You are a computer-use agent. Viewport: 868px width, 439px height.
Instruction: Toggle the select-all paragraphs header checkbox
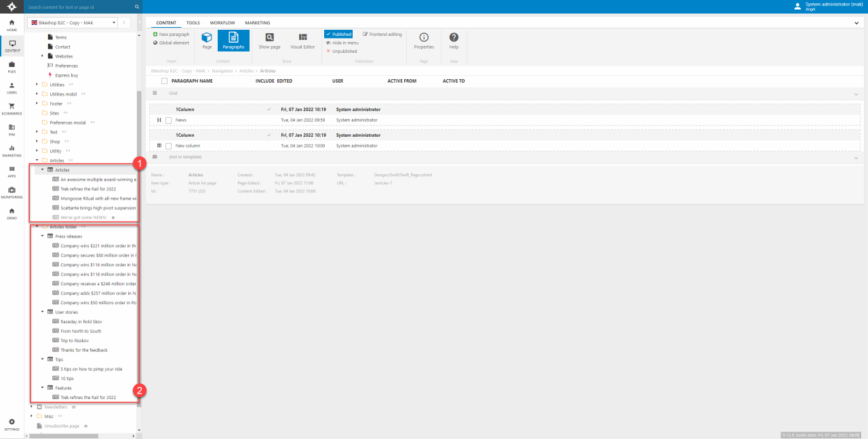[164, 81]
